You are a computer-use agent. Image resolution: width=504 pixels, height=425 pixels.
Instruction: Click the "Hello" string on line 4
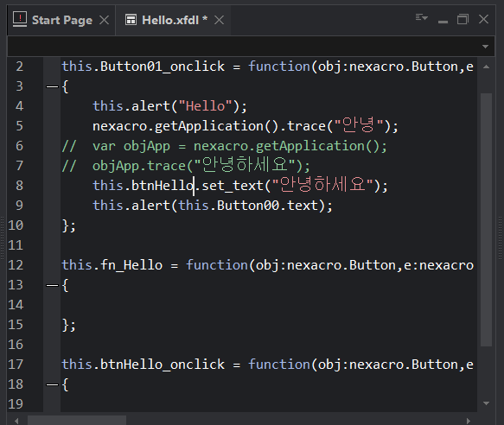[x=206, y=106]
